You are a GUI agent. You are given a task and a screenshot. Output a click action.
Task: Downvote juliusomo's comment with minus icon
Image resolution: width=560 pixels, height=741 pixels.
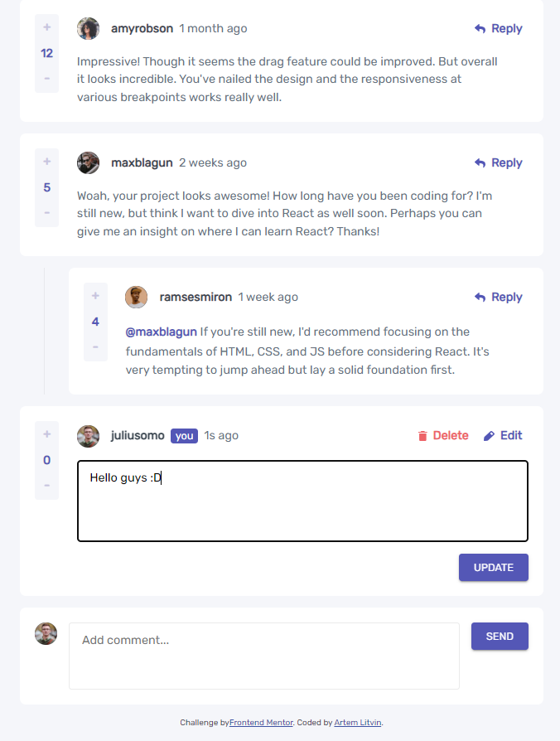46,486
